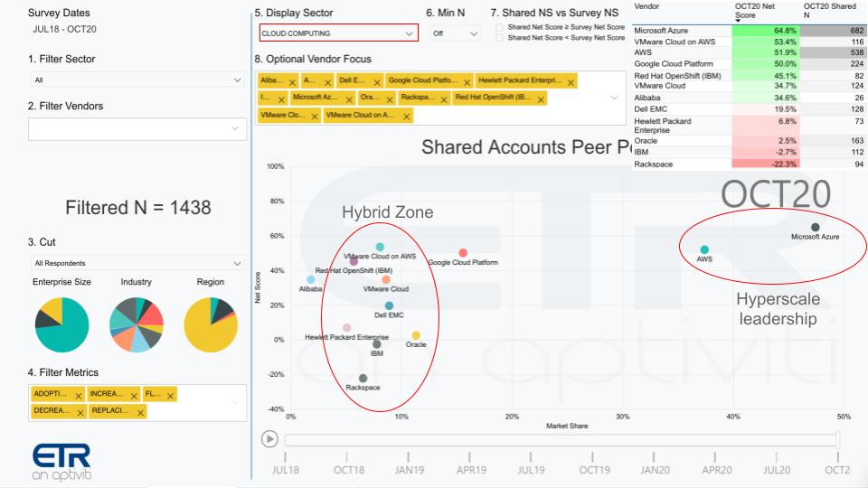Select the Microsoft Azure data point
The height and width of the screenshot is (488, 868).
pos(815,227)
